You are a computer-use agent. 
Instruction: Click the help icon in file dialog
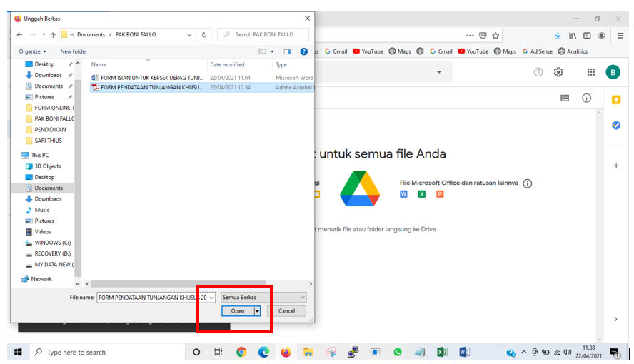click(x=304, y=51)
